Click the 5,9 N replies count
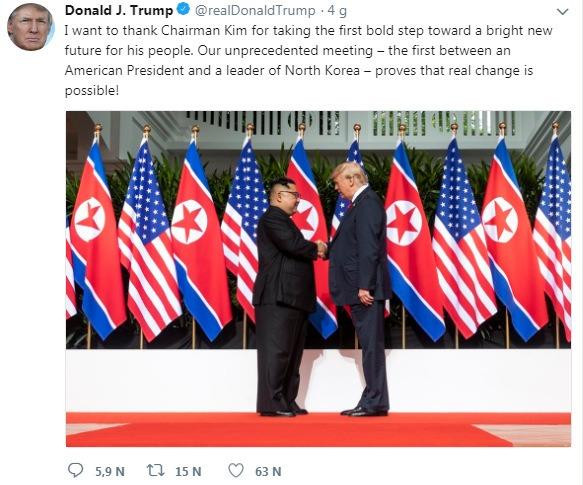This screenshot has height=485, width=583. tap(110, 472)
